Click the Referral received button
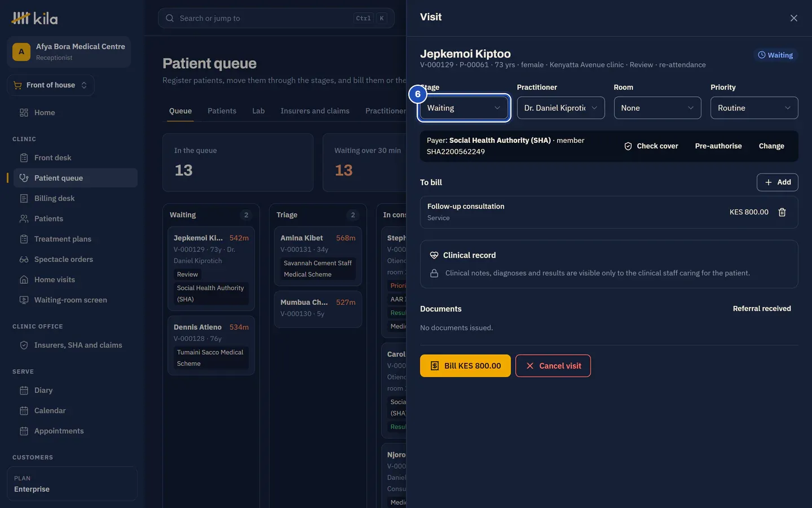The image size is (812, 508). (x=762, y=309)
